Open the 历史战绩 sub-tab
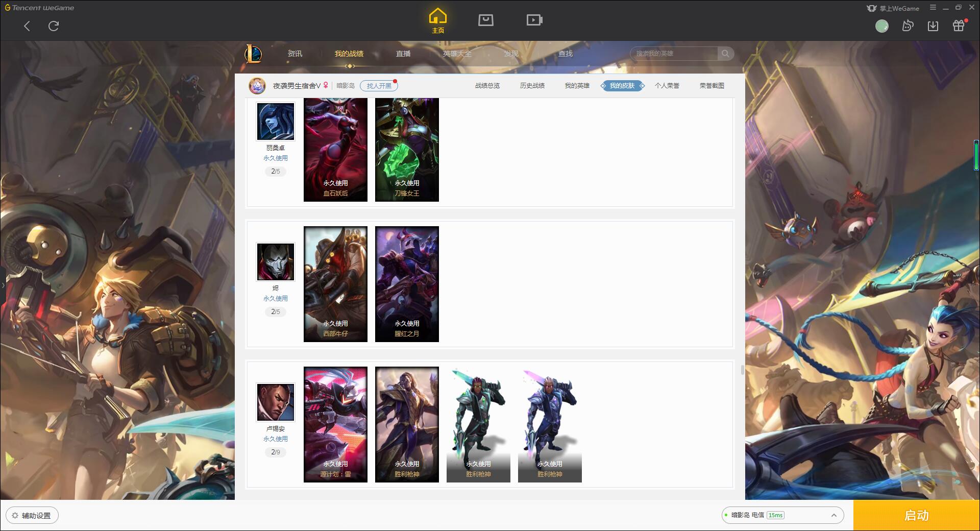The height and width of the screenshot is (531, 980). click(x=532, y=86)
